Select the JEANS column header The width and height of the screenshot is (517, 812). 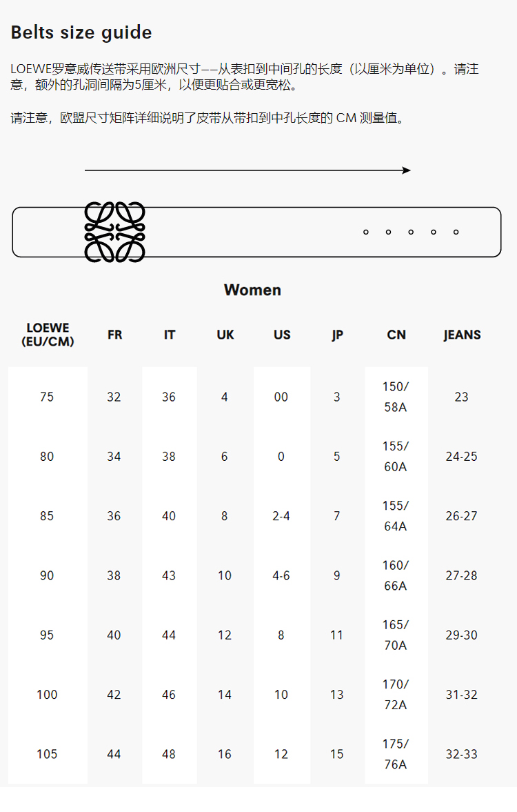pyautogui.click(x=462, y=335)
